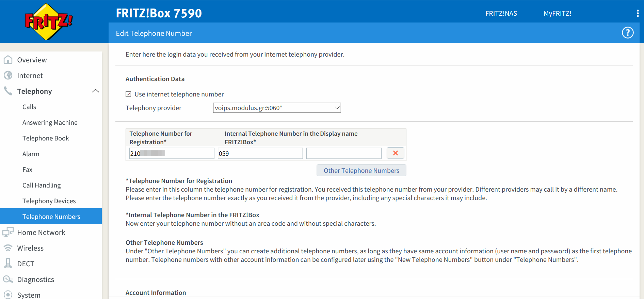644x299 pixels.
Task: Collapse the Telephony menu chevron
Action: [95, 91]
